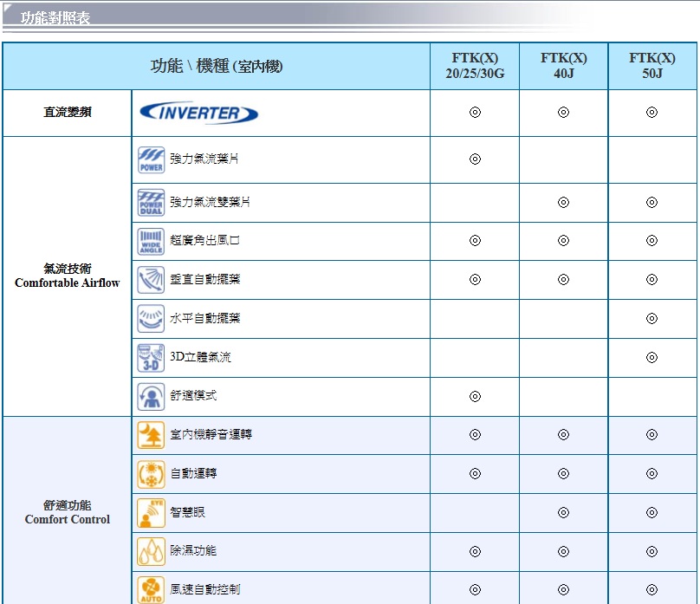700x604 pixels.
Task: Click the indoor unit quiet operation icon
Action: (151, 435)
